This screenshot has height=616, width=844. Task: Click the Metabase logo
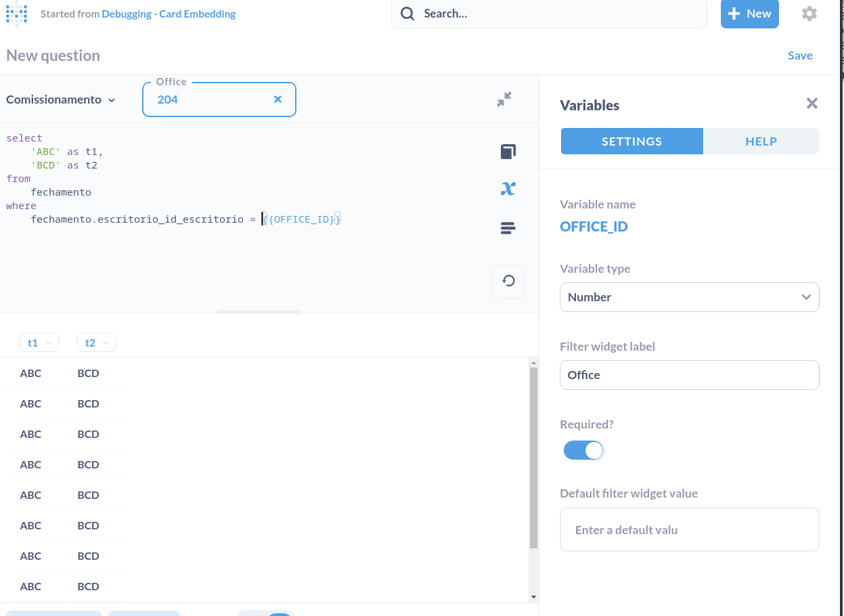tap(16, 14)
